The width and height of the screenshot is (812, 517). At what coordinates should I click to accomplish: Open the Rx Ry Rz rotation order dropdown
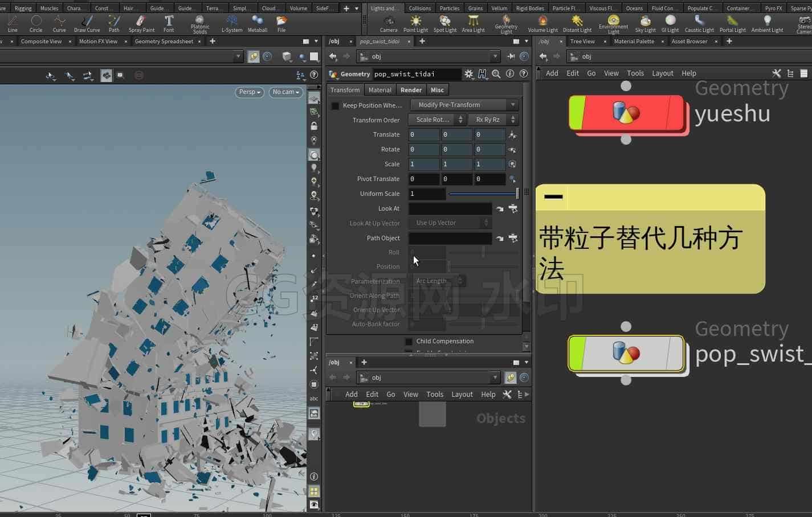coord(492,120)
